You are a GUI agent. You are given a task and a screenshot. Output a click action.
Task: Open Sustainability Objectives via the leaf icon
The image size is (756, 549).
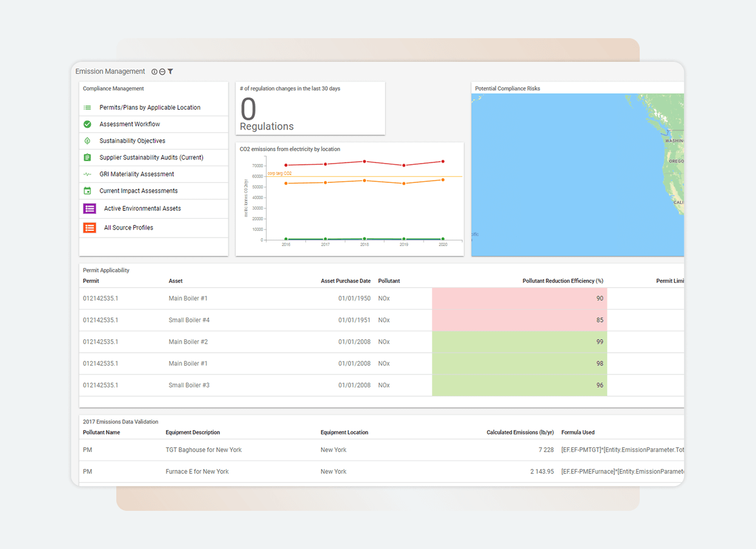pyautogui.click(x=89, y=141)
